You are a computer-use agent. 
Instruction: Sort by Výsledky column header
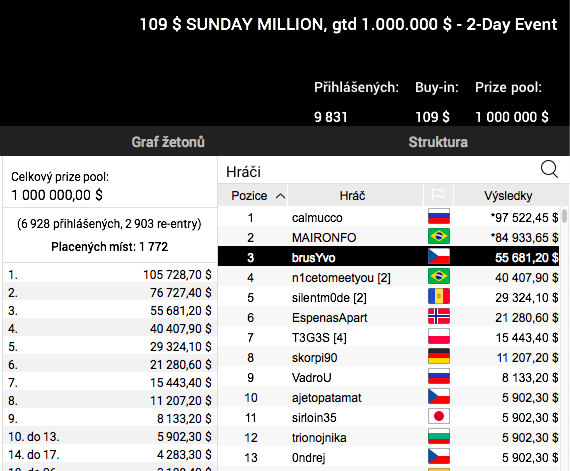[508, 196]
